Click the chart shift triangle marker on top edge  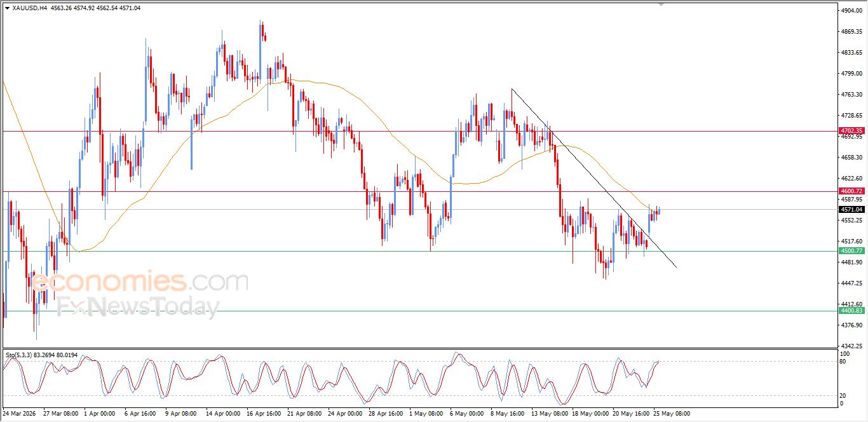(x=661, y=4)
